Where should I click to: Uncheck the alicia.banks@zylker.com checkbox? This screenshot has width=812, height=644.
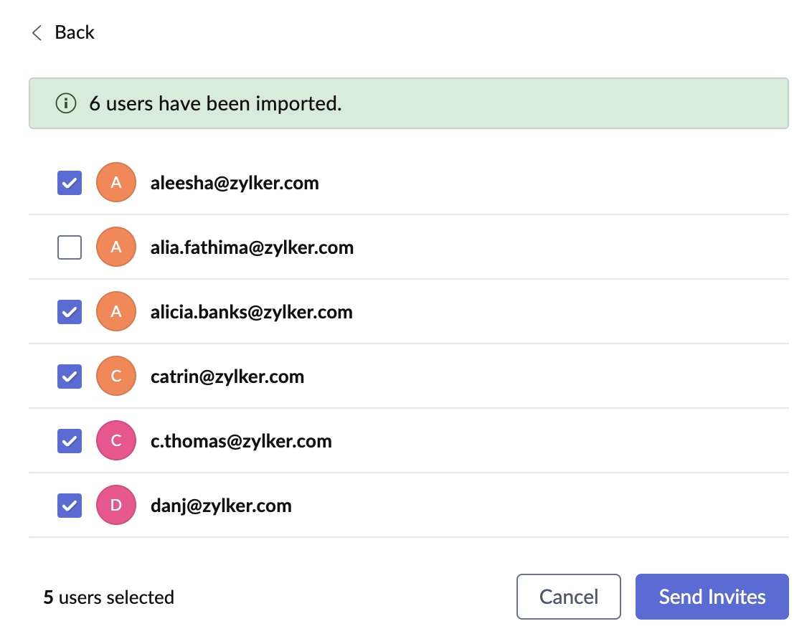(70, 312)
